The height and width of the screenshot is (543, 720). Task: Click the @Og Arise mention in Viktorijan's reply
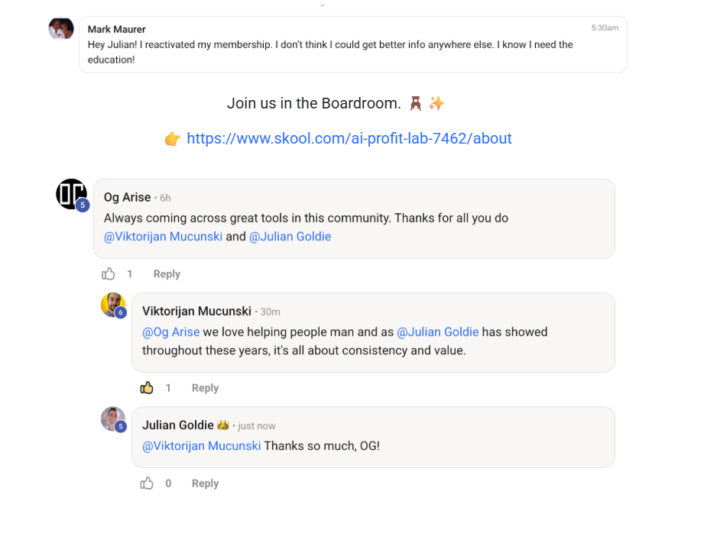(x=171, y=332)
